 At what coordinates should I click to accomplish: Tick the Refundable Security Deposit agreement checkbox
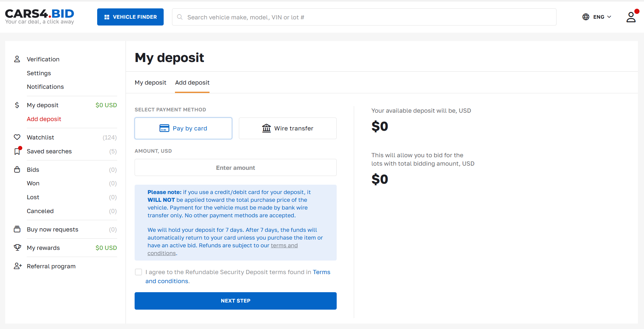coord(138,272)
